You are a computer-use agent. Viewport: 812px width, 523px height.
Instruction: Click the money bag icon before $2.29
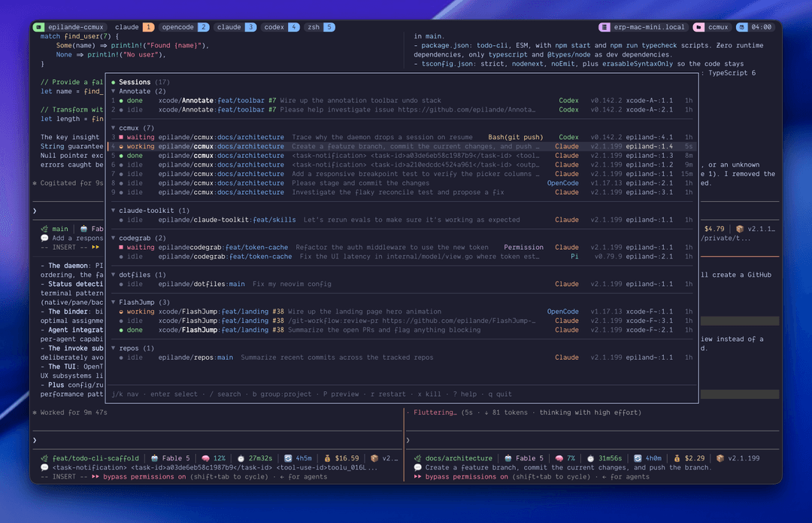tap(677, 458)
